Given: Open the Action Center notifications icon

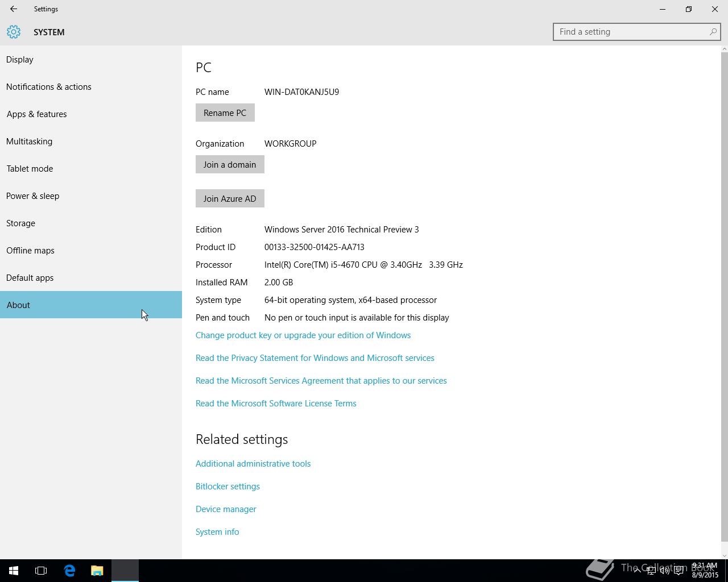Looking at the screenshot, I should (679, 571).
